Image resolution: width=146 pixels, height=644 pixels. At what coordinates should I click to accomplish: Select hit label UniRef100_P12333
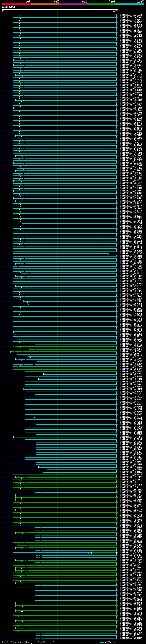(x=131, y=63)
